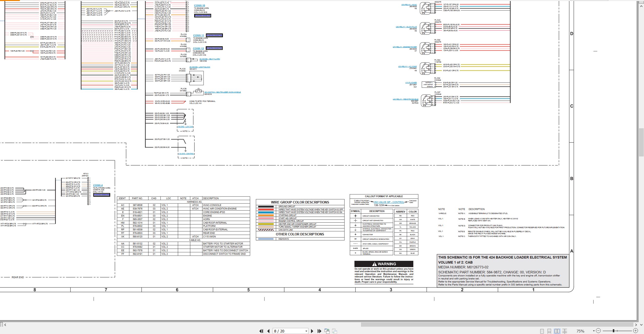Select single page view layout
The width and height of the screenshot is (644, 334).
pyautogui.click(x=542, y=331)
